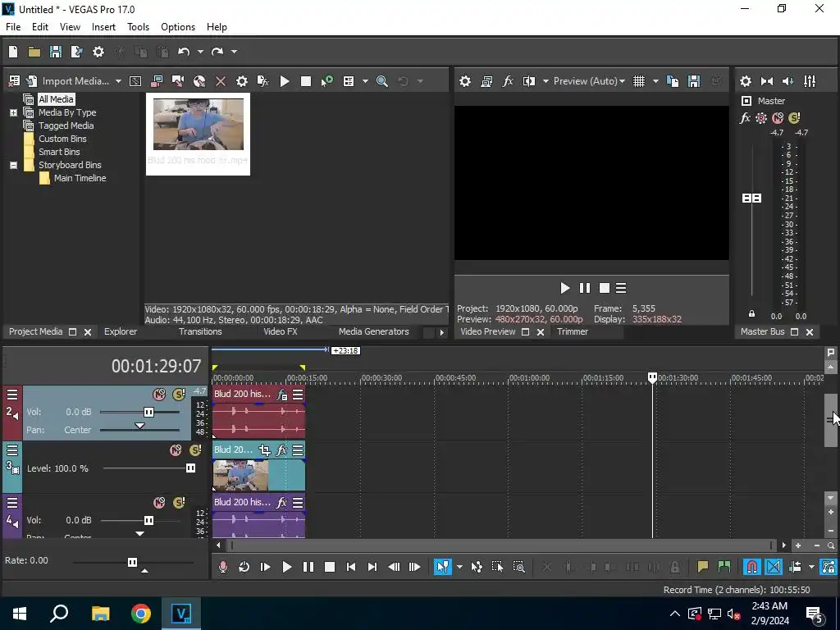Create a new project with toolbar icon
This screenshot has width=840, height=630.
click(x=13, y=52)
